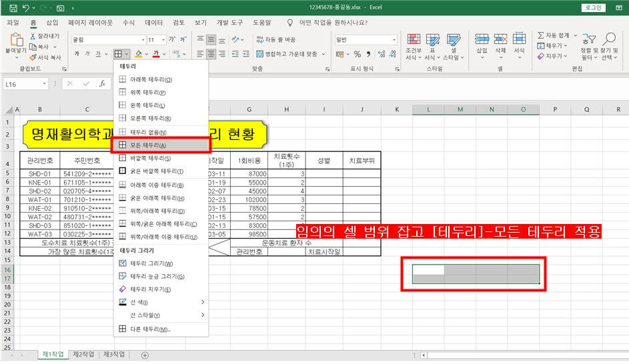Increase decimal places
The width and height of the screenshot is (629, 364).
tap(382, 54)
